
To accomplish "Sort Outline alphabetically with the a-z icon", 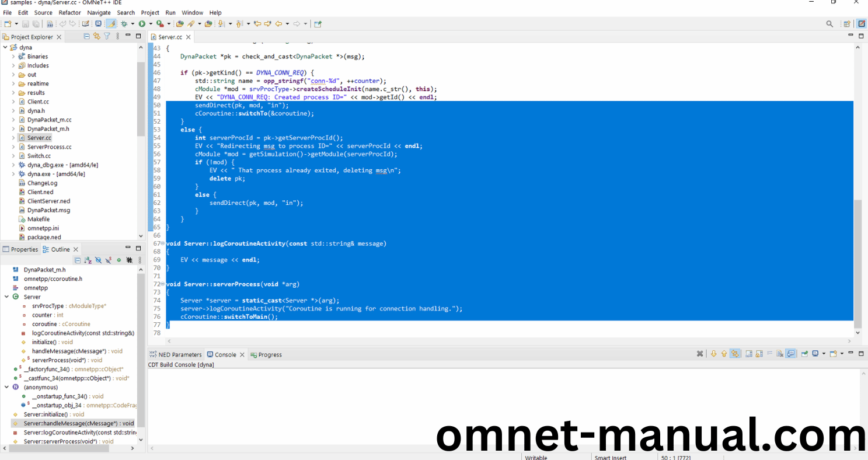I will point(88,260).
